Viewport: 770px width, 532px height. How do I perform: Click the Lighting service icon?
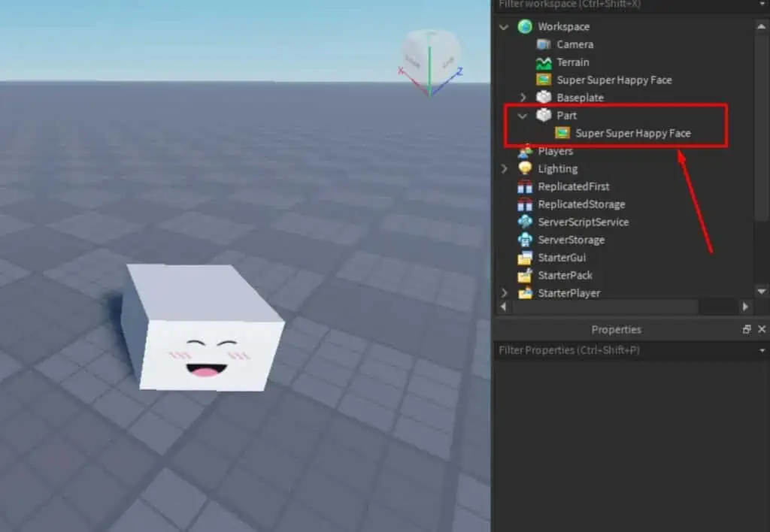tap(525, 168)
